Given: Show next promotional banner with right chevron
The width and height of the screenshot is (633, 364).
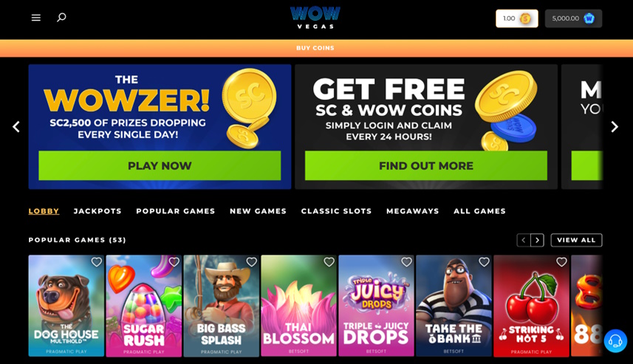Looking at the screenshot, I should [x=615, y=127].
